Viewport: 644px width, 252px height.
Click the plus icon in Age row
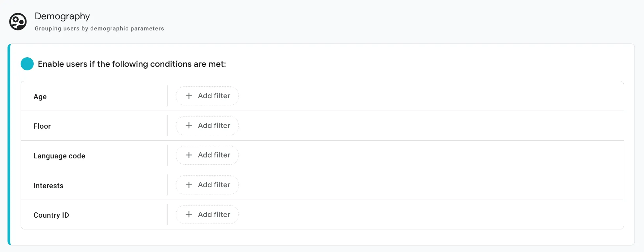[x=189, y=96]
